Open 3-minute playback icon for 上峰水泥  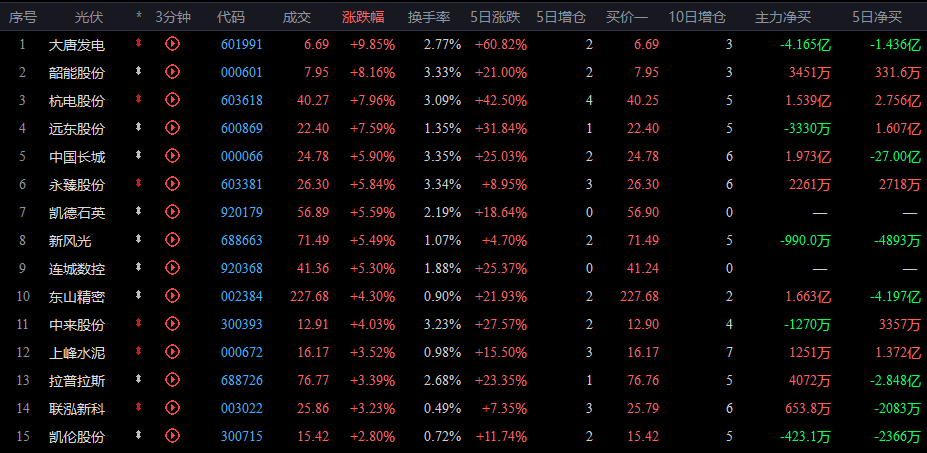tap(172, 352)
